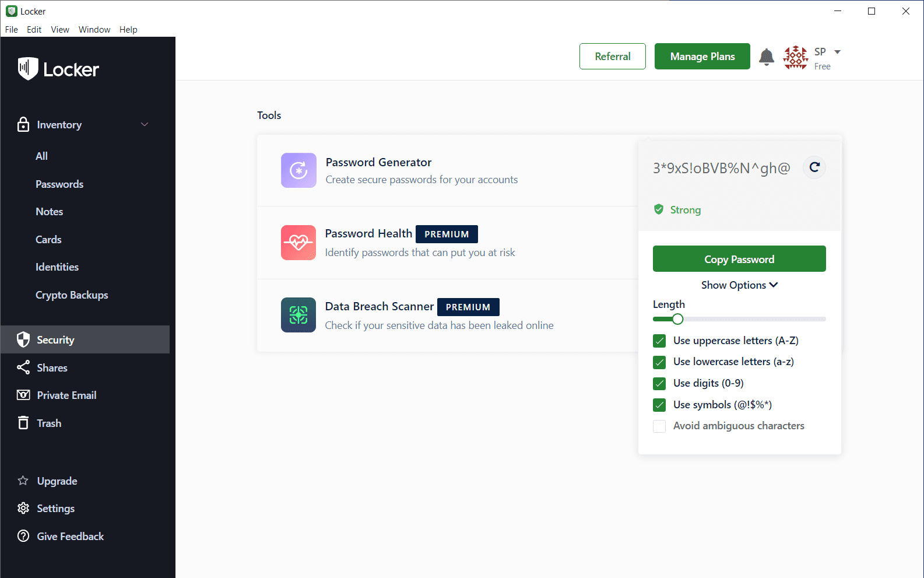Click the Shares icon in sidebar
924x578 pixels.
23,367
